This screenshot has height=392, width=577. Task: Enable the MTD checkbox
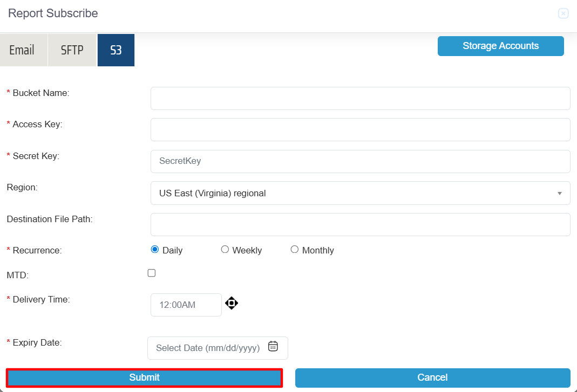pyautogui.click(x=152, y=273)
